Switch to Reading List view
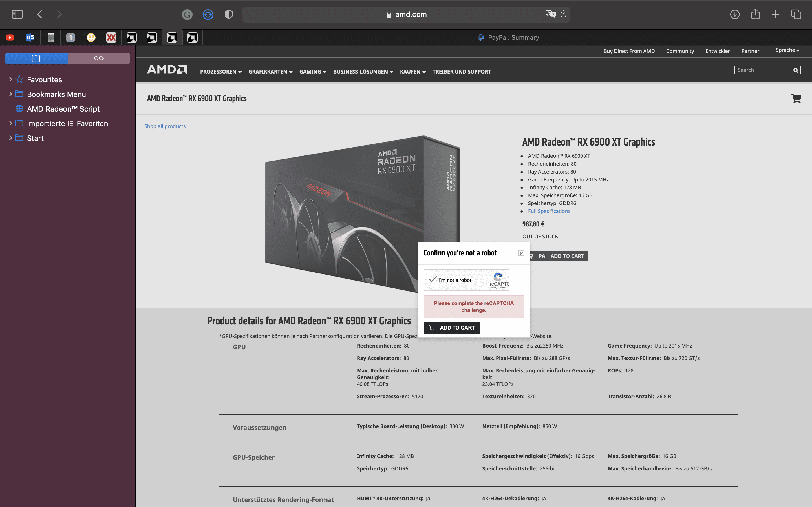 [x=99, y=58]
